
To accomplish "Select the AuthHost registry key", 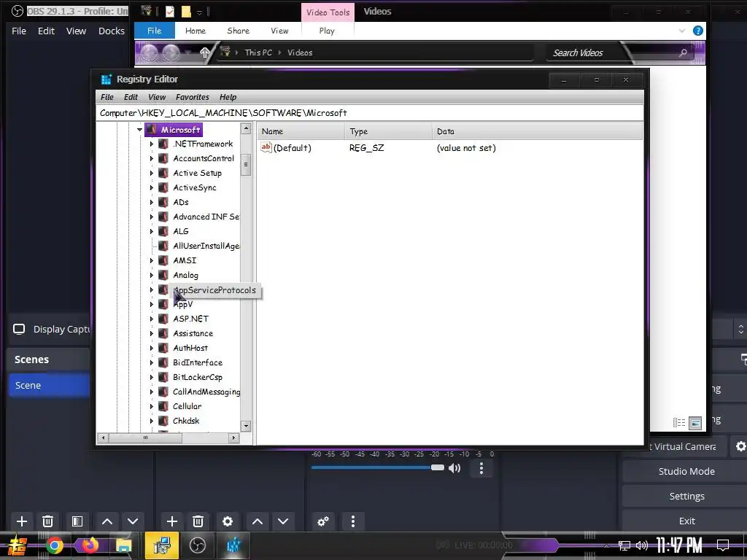I will [190, 348].
